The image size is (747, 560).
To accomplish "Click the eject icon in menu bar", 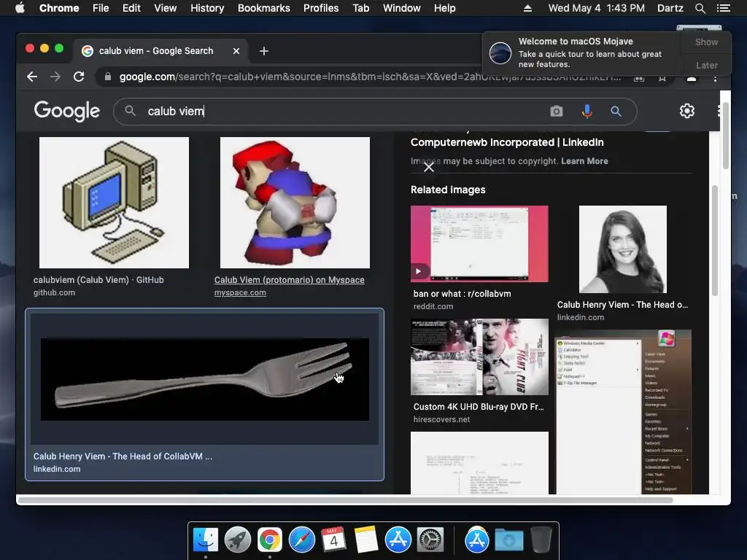I will (527, 8).
